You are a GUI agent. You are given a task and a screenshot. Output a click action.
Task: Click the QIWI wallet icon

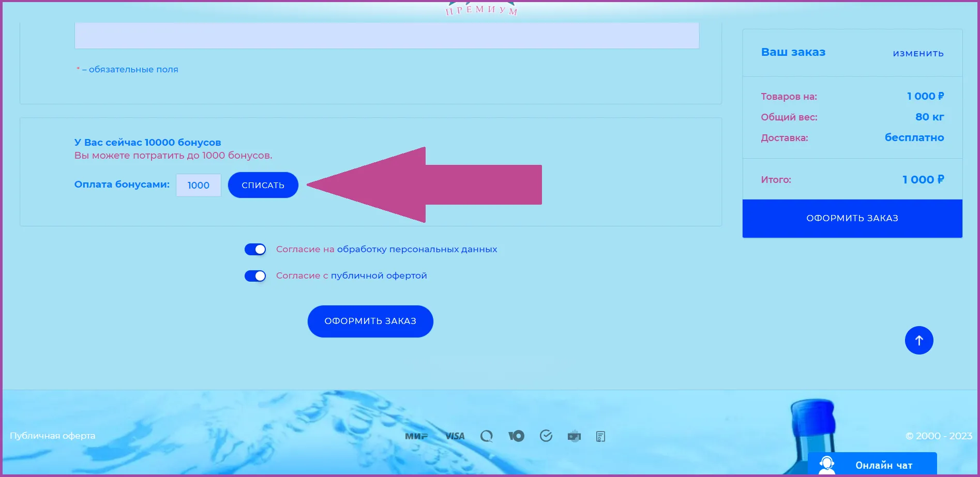click(x=486, y=436)
